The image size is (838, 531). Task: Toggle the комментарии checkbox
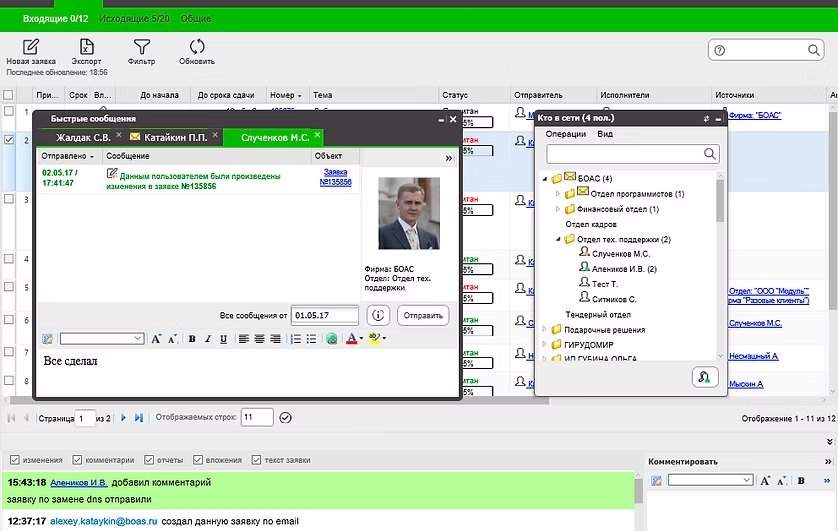(x=77, y=460)
